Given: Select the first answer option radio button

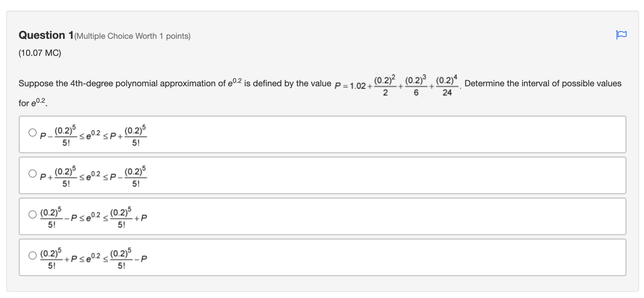Looking at the screenshot, I should [x=32, y=132].
